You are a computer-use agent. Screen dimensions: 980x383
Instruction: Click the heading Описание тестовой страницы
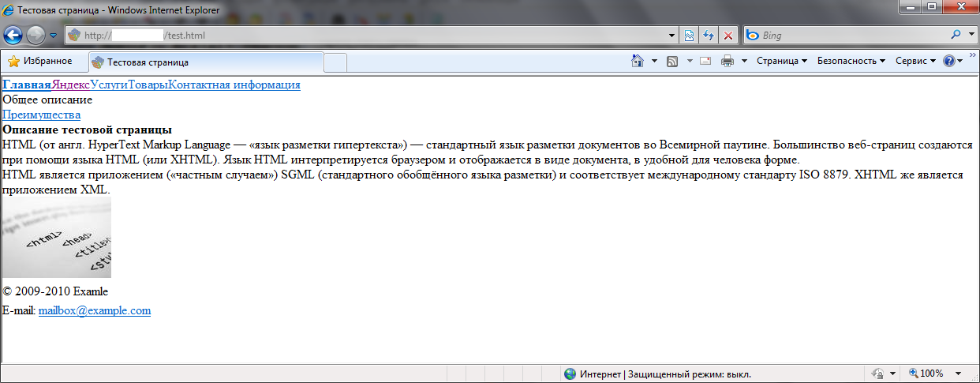point(88,130)
